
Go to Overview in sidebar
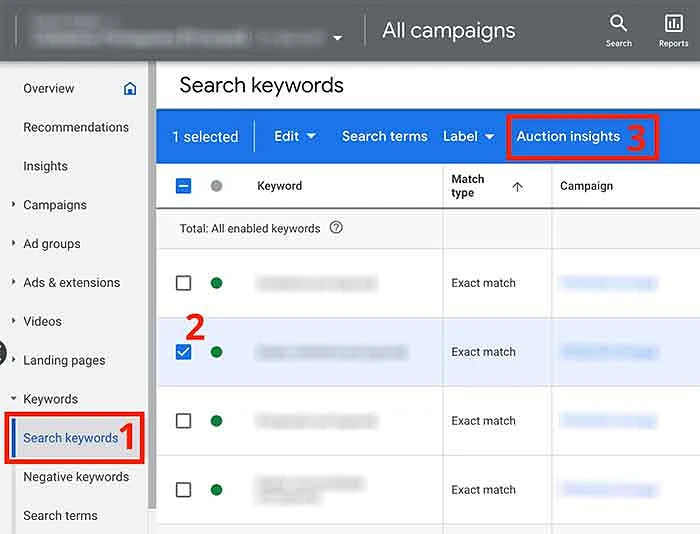point(49,88)
